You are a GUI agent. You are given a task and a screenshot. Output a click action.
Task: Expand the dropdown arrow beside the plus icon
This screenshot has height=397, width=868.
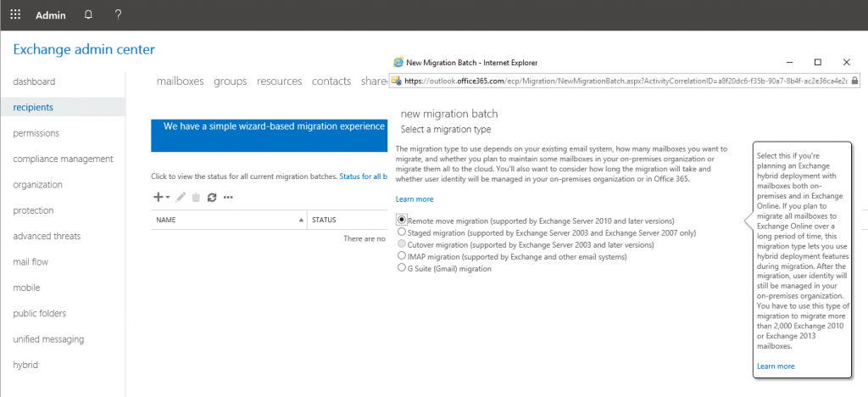click(168, 198)
